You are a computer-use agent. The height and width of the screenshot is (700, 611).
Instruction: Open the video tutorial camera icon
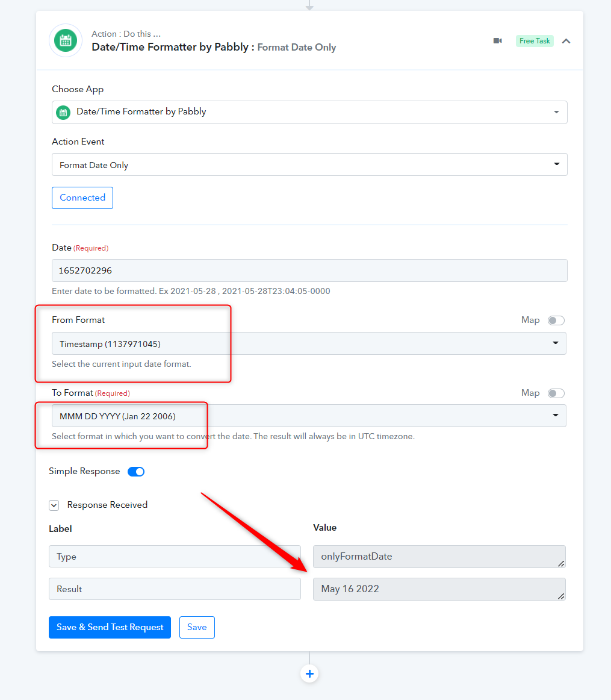coord(498,40)
